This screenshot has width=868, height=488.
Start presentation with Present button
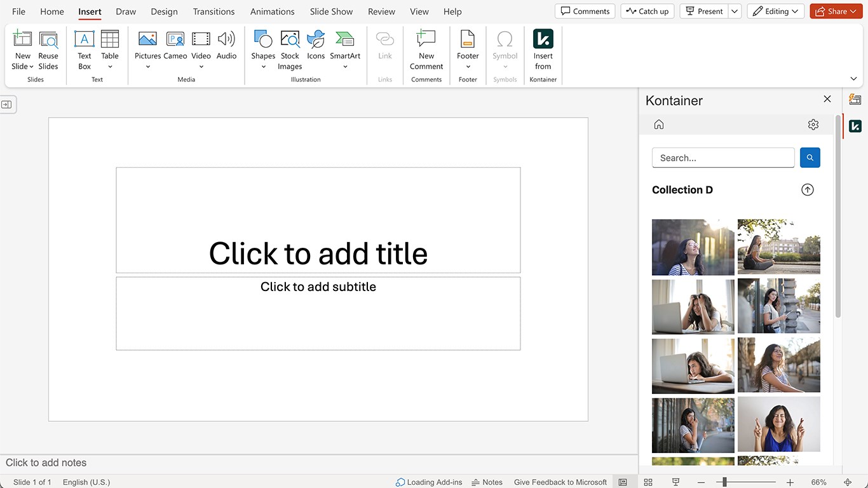[704, 11]
